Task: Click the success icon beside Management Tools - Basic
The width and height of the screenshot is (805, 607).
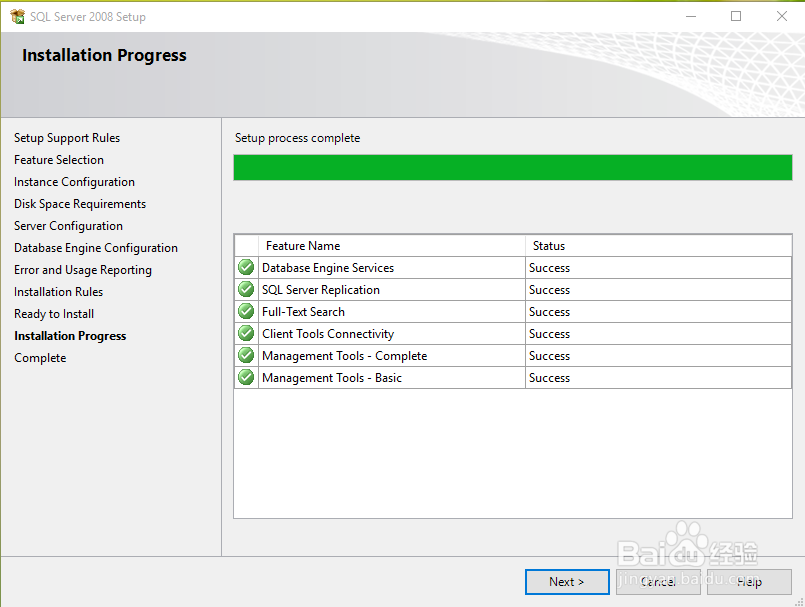Action: click(246, 377)
